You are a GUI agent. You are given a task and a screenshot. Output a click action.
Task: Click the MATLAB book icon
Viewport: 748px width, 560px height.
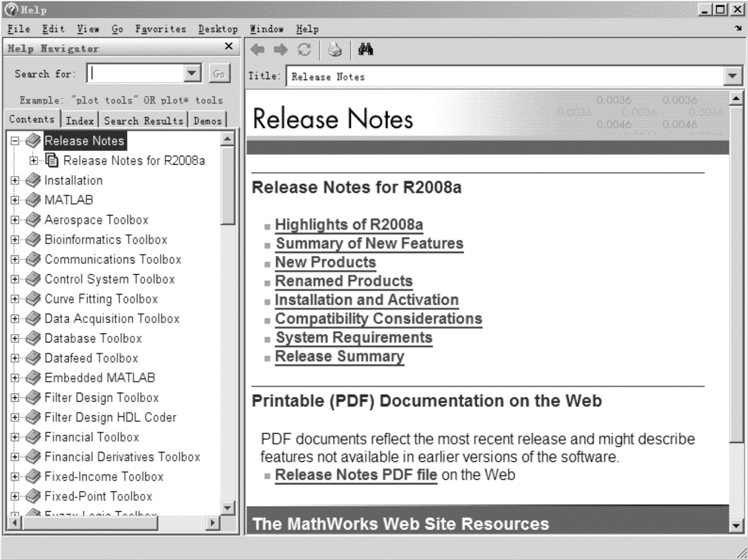click(33, 200)
